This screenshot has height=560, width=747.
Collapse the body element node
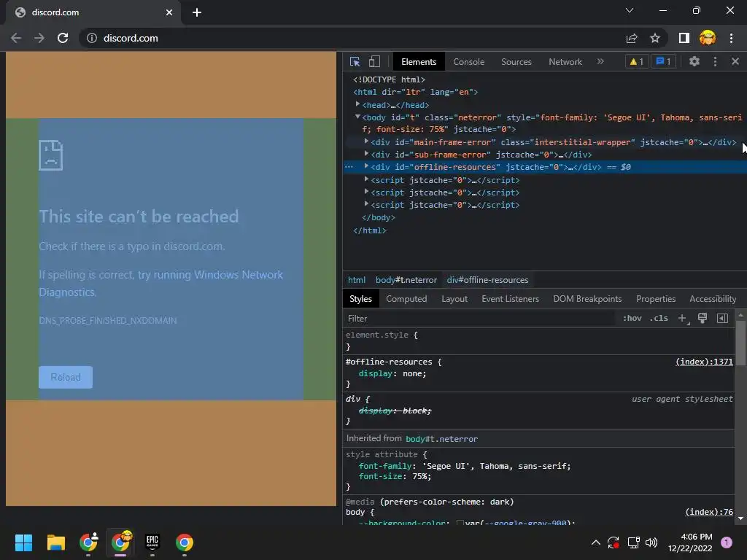point(357,117)
